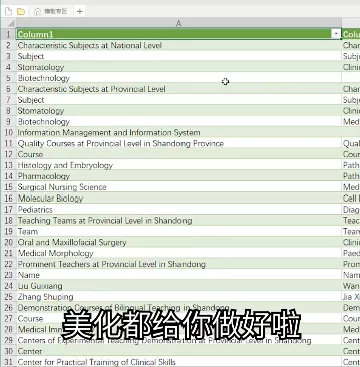Select the 'Center' cell in row 30

(179, 351)
